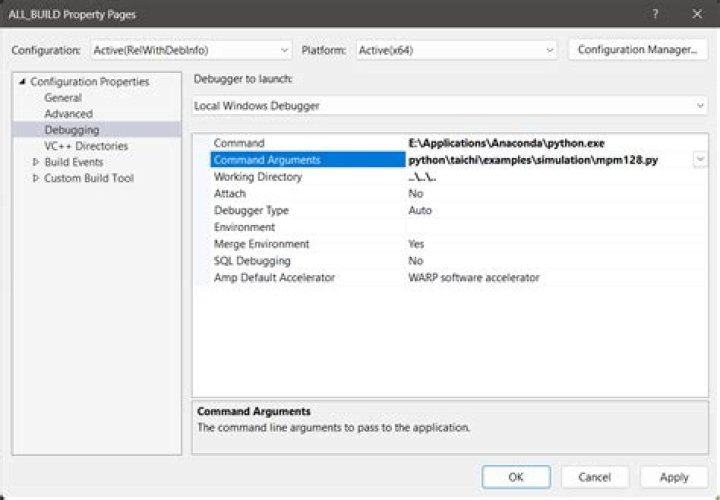Select VC++ Directories tree item
The height and width of the screenshot is (500, 720).
(x=86, y=146)
